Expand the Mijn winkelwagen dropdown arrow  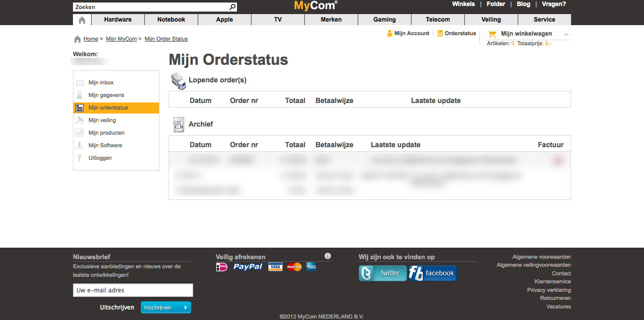click(x=566, y=35)
